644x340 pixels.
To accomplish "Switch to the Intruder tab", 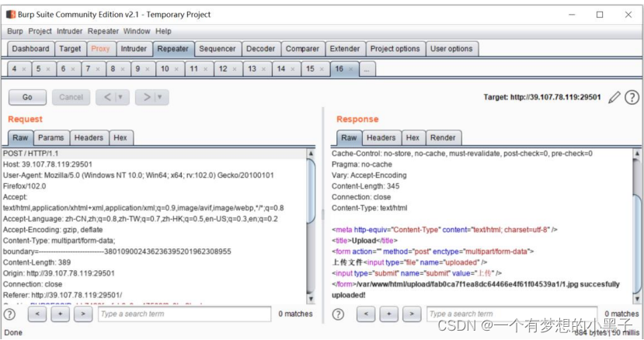I will click(134, 49).
